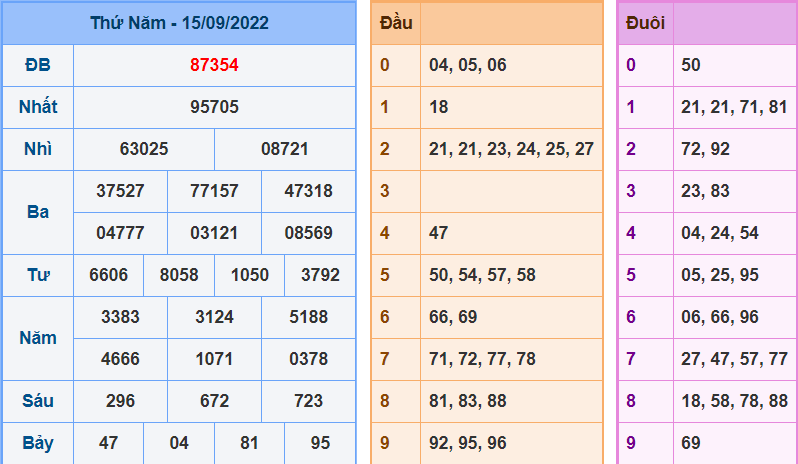Image resolution: width=798 pixels, height=464 pixels.
Task: Click Sáu prize number 723
Action: click(308, 401)
